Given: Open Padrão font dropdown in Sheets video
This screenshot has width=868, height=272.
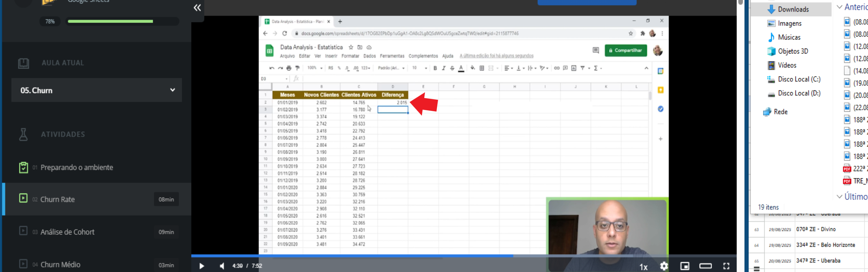Looking at the screenshot, I should click(391, 68).
